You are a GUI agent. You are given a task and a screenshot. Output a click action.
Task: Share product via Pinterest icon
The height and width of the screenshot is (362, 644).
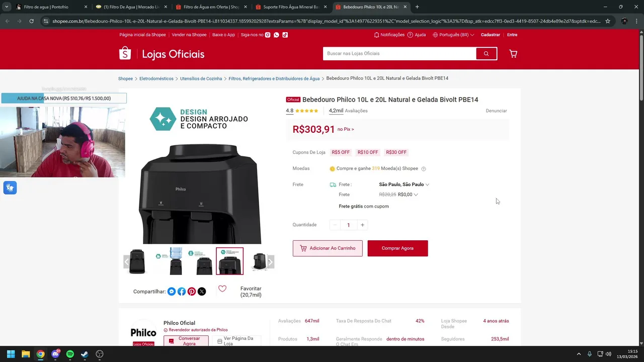pos(192,292)
